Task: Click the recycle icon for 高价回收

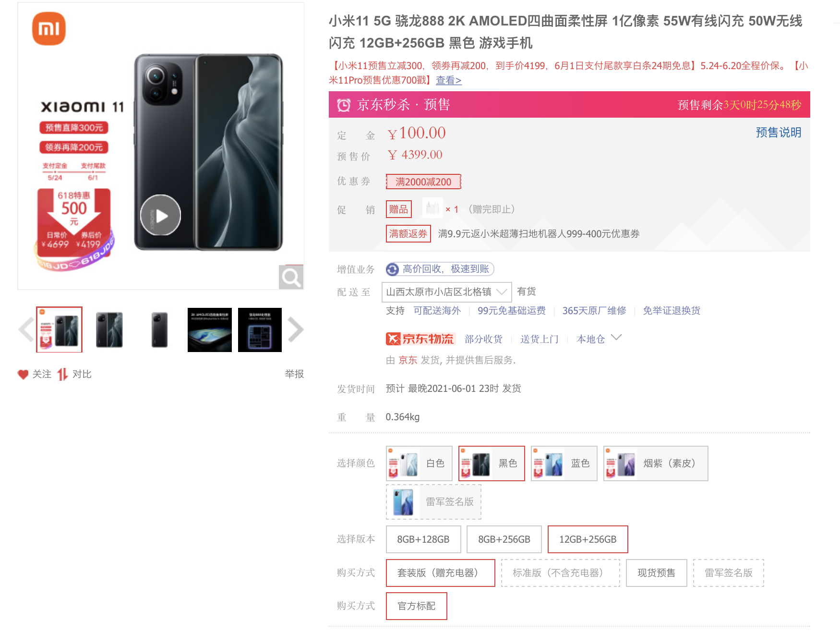Action: tap(393, 269)
